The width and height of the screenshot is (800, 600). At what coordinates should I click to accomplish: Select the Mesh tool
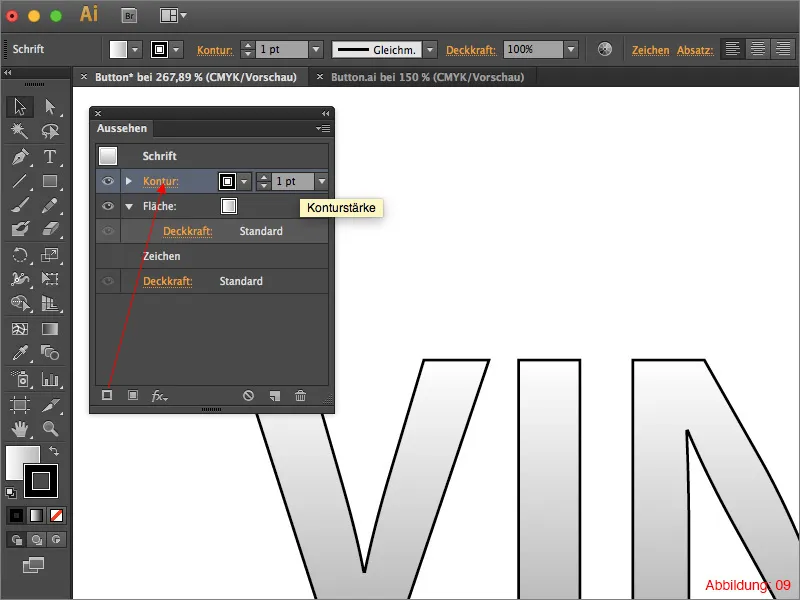(20, 329)
